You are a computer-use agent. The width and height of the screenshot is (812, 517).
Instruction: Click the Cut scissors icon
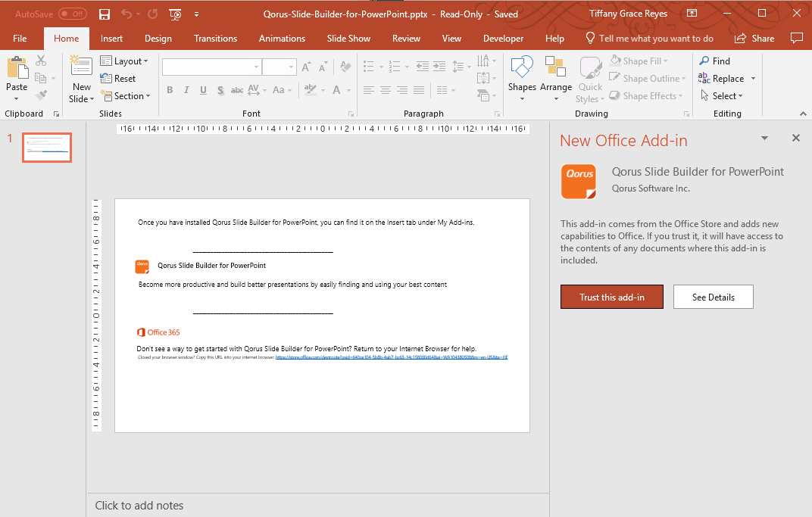pyautogui.click(x=41, y=61)
